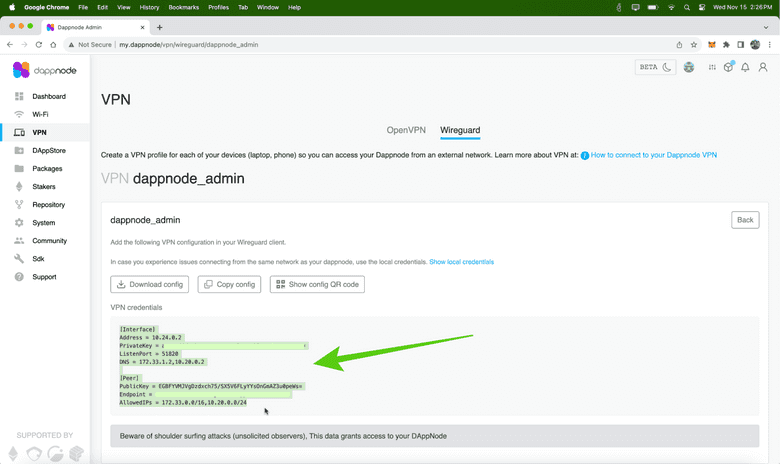Toggle the Chrome side panel button
The height and width of the screenshot is (464, 780).
(x=740, y=45)
